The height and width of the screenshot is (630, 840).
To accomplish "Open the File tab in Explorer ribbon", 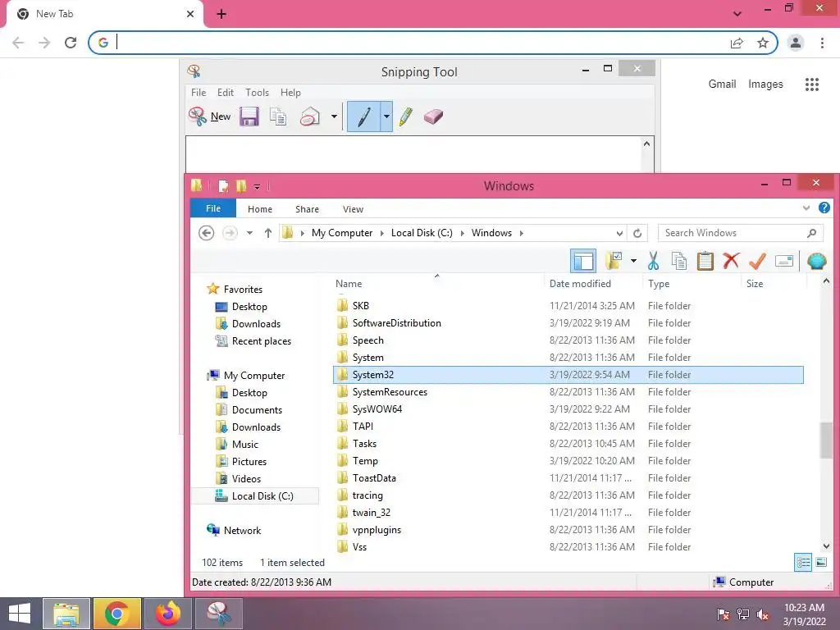I will [213, 208].
